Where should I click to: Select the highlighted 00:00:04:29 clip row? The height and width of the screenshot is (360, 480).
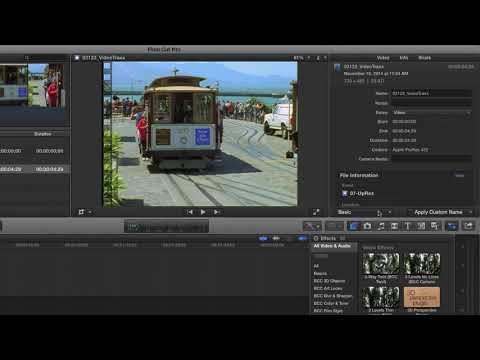(35, 169)
